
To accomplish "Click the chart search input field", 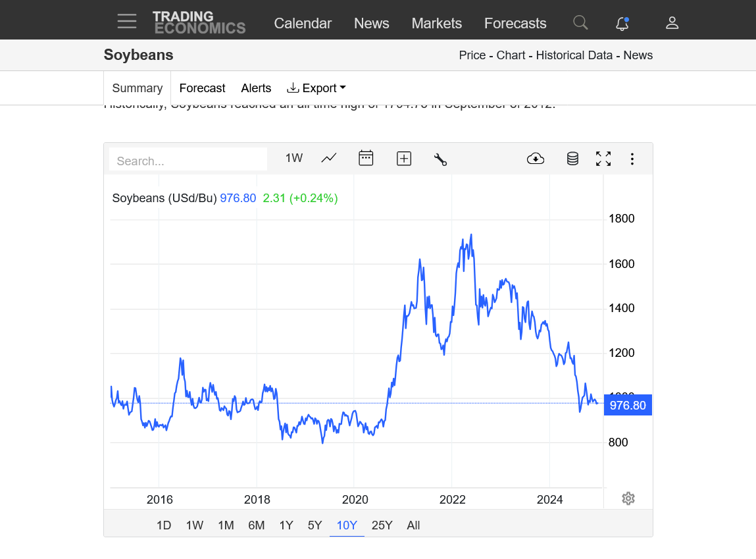I will 188,161.
